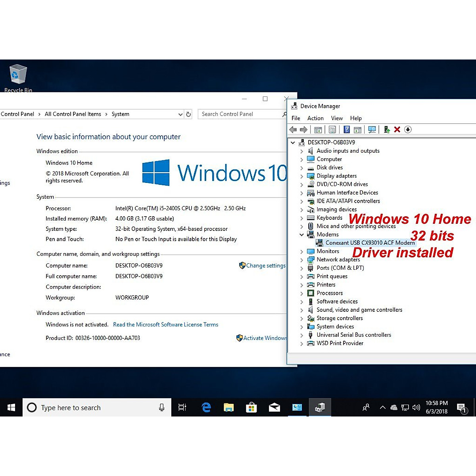Click the Update device driver toolbar icon

[x=387, y=130]
